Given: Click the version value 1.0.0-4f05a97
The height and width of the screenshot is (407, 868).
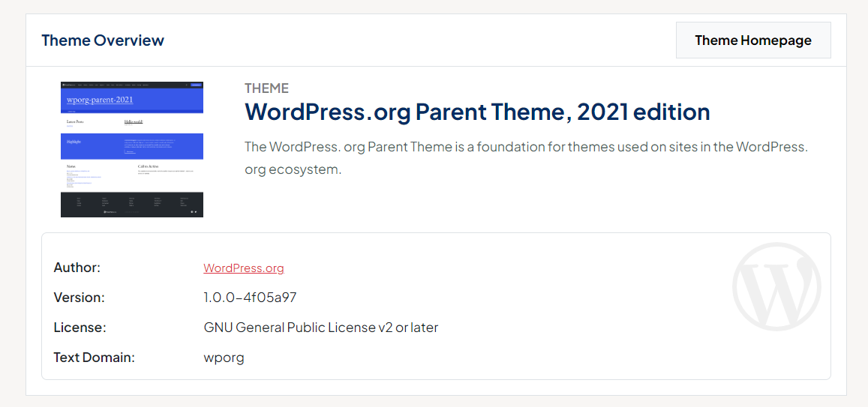Looking at the screenshot, I should [251, 298].
